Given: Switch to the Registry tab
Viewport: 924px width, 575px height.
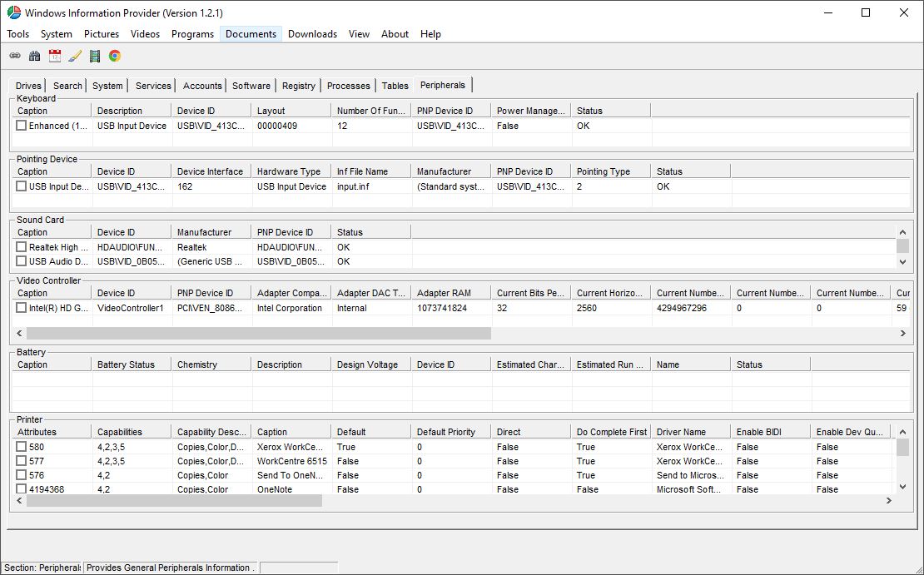Looking at the screenshot, I should [298, 85].
